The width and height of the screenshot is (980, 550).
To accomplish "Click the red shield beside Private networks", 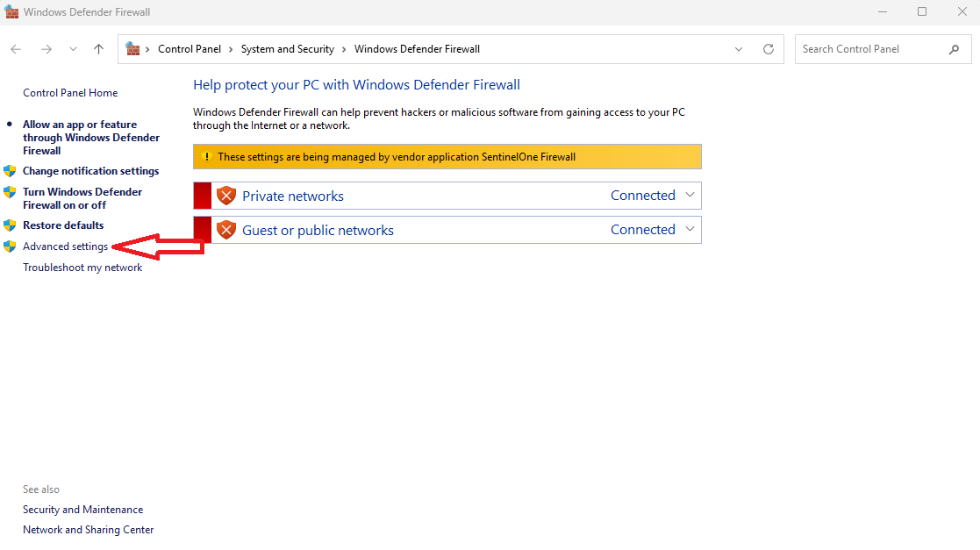I will point(226,196).
